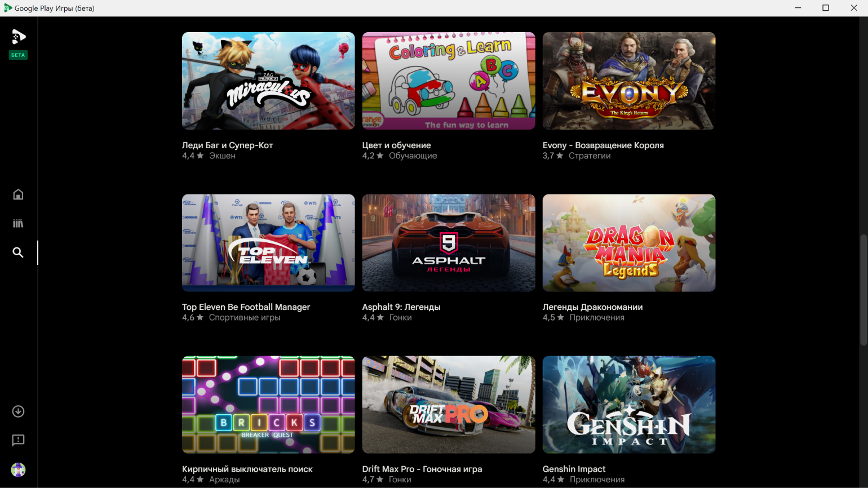Open the Library icon in the sidebar

(x=18, y=224)
